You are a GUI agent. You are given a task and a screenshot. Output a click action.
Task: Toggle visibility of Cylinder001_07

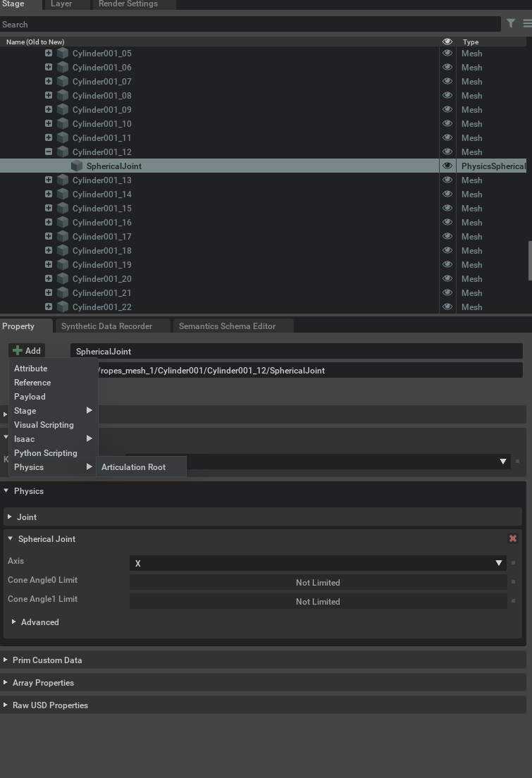click(447, 81)
